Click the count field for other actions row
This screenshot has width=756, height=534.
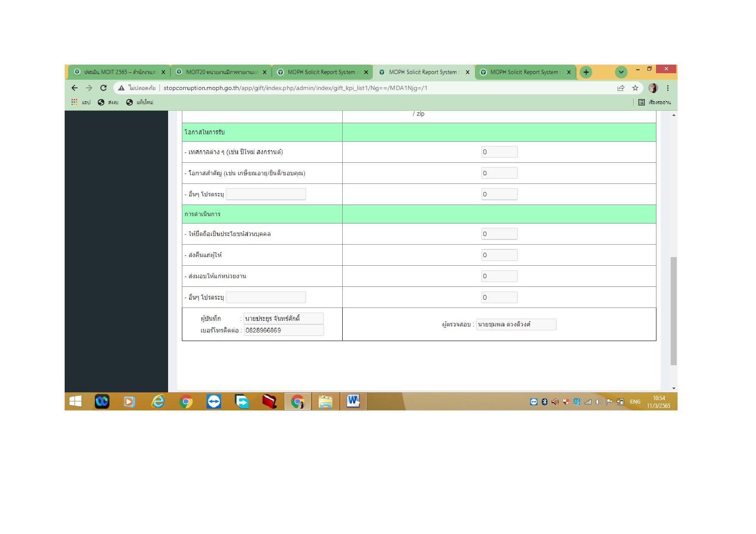pyautogui.click(x=499, y=297)
